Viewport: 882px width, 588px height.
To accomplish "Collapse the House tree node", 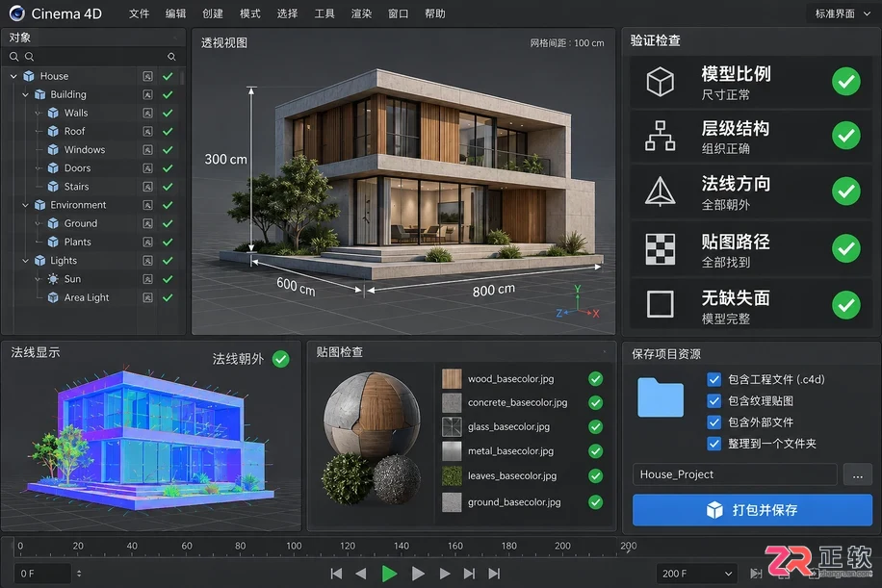I will pyautogui.click(x=13, y=76).
